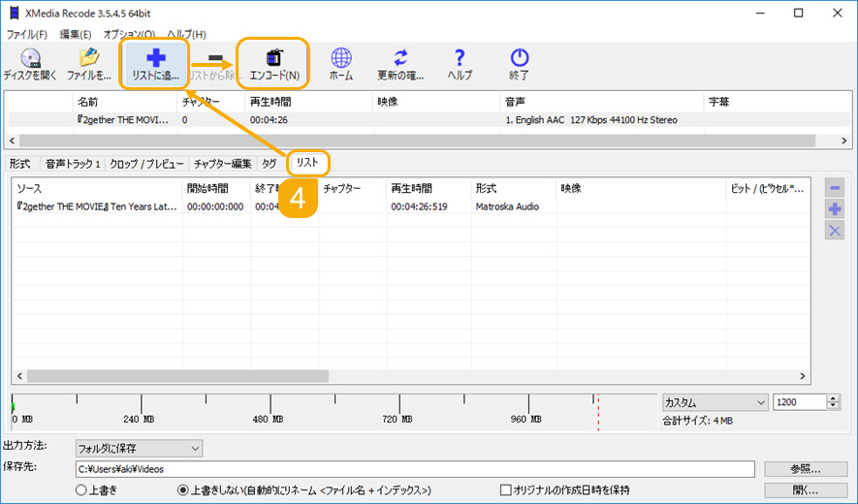Expand the フォルダに保存 output method dropdown
The image size is (858, 504).
point(139,448)
